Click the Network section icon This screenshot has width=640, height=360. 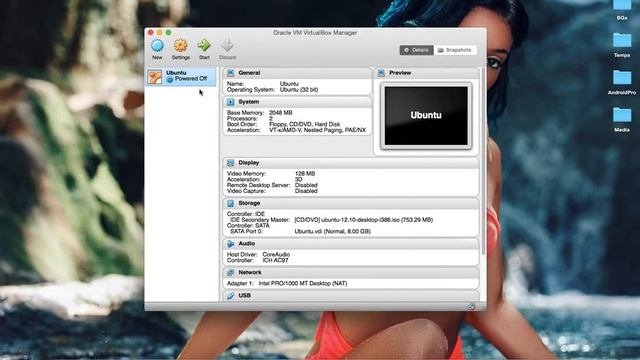point(231,272)
